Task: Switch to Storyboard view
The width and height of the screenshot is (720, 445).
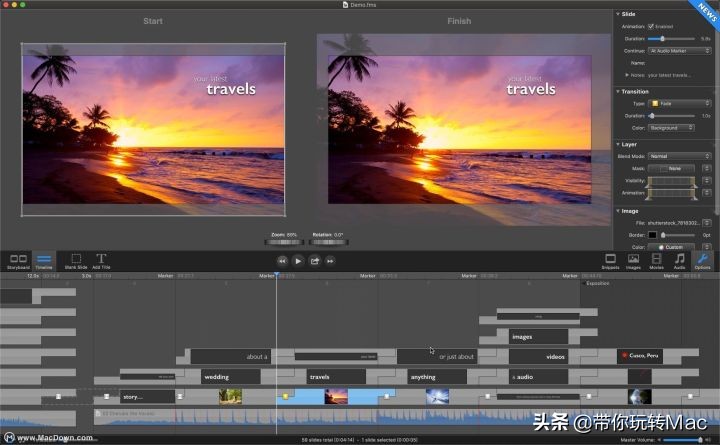Action: (x=18, y=260)
